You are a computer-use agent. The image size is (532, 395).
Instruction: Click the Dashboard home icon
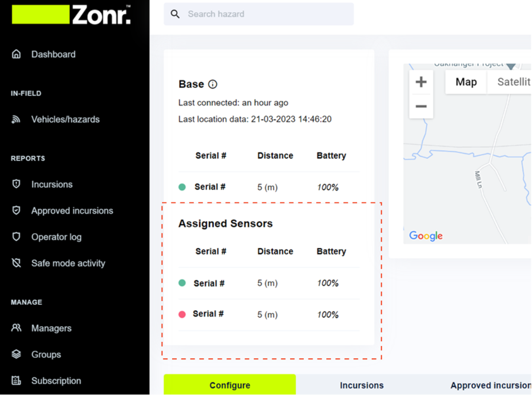[17, 54]
